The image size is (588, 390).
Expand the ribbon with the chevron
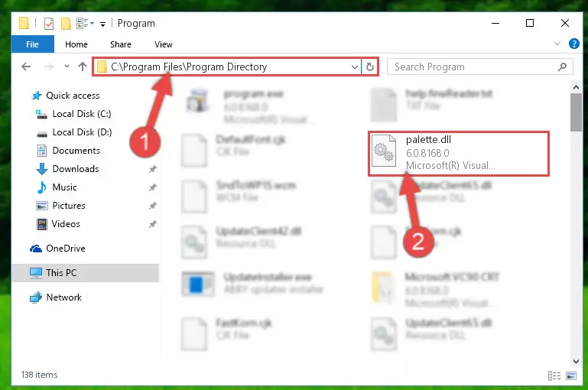[557, 44]
